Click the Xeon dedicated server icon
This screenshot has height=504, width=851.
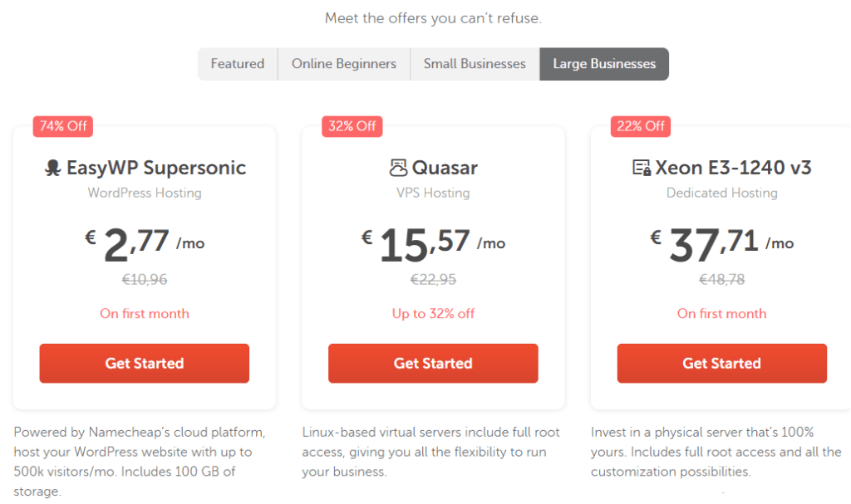coord(642,168)
